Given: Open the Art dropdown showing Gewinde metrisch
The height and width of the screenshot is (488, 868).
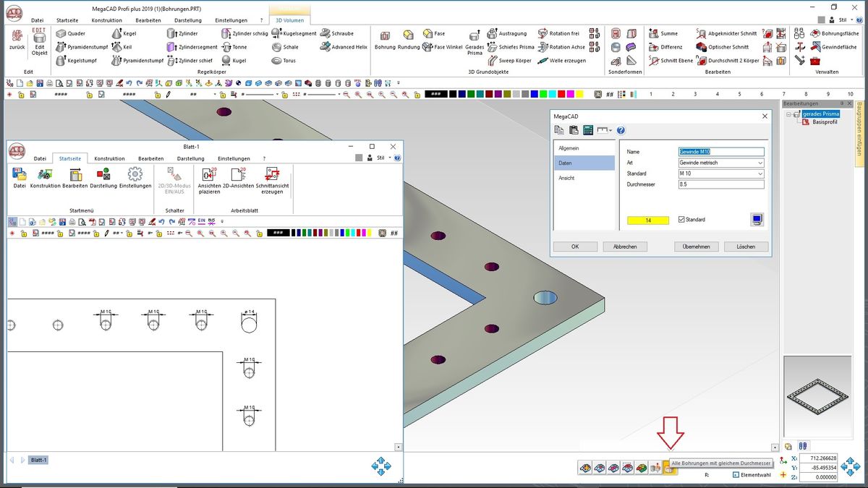Looking at the screenshot, I should click(x=720, y=163).
